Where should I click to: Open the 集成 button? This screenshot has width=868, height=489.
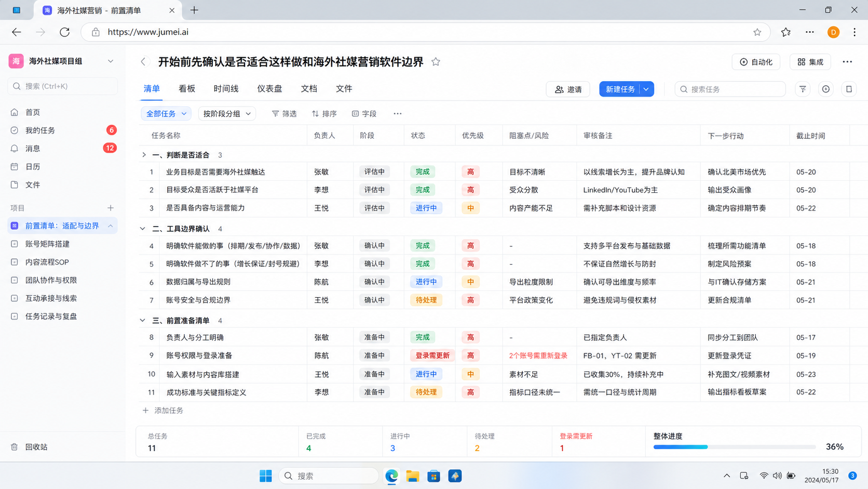[x=810, y=62]
